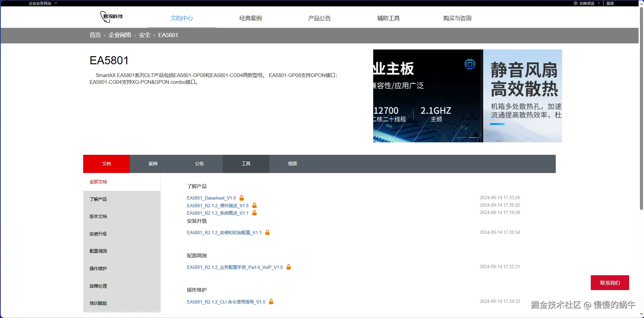Click the 了解产品 section heading in document list

197,186
